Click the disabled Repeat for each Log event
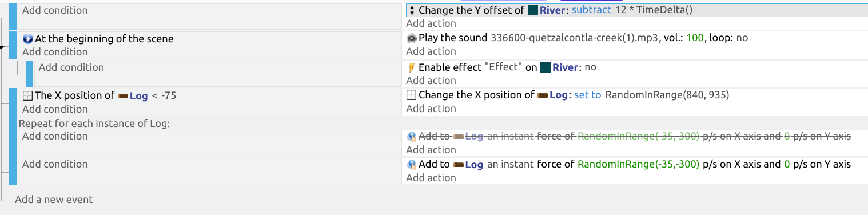This screenshot has height=215, width=868. pos(94,124)
